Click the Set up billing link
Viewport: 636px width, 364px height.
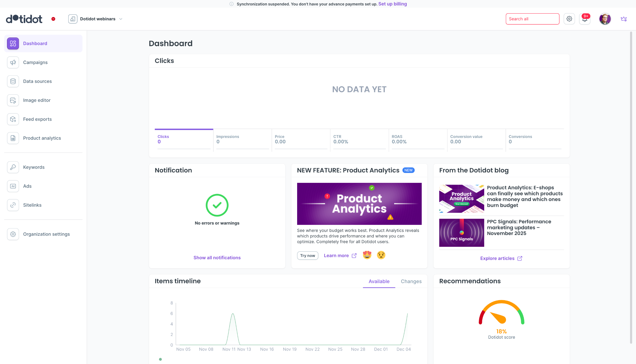click(x=392, y=4)
